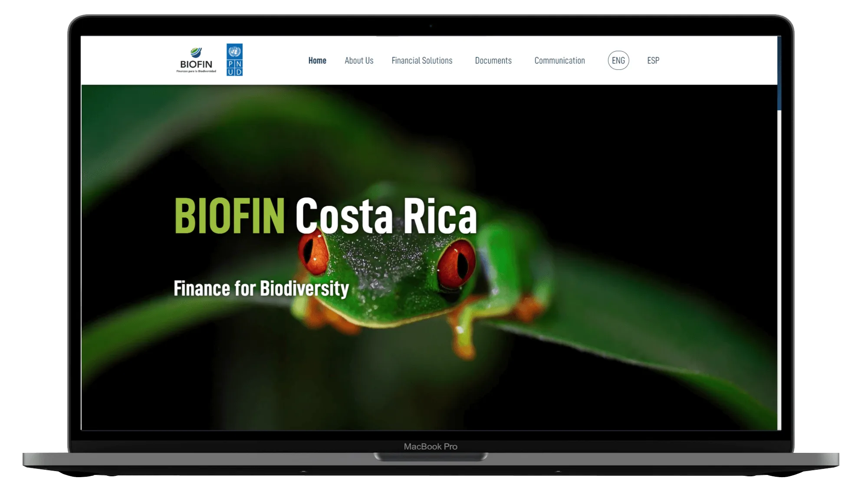This screenshot has width=868, height=488.
Task: Navigate to the About Us tab
Action: coord(359,60)
